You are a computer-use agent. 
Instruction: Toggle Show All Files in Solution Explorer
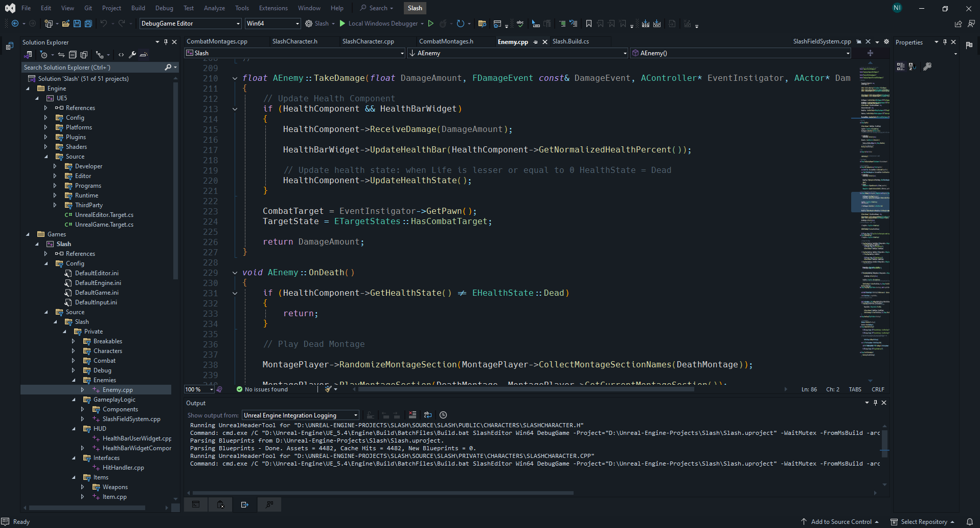[84, 55]
